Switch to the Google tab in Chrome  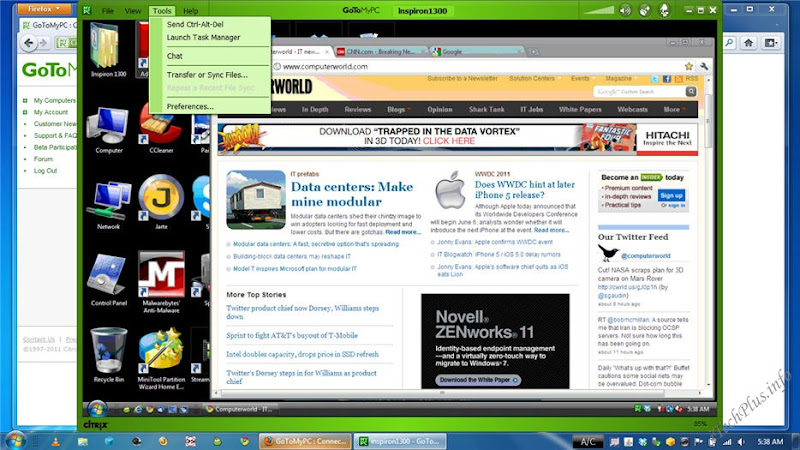(476, 52)
